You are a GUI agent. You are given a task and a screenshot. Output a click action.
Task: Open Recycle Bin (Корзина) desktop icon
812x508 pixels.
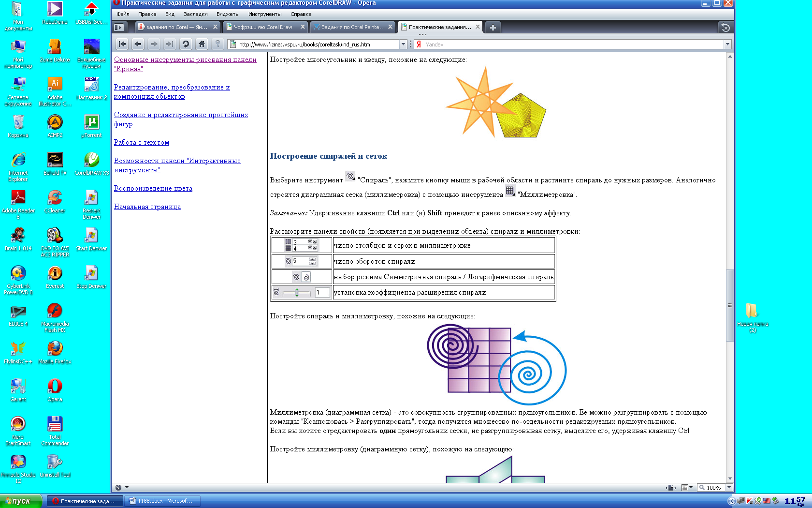[x=18, y=126]
